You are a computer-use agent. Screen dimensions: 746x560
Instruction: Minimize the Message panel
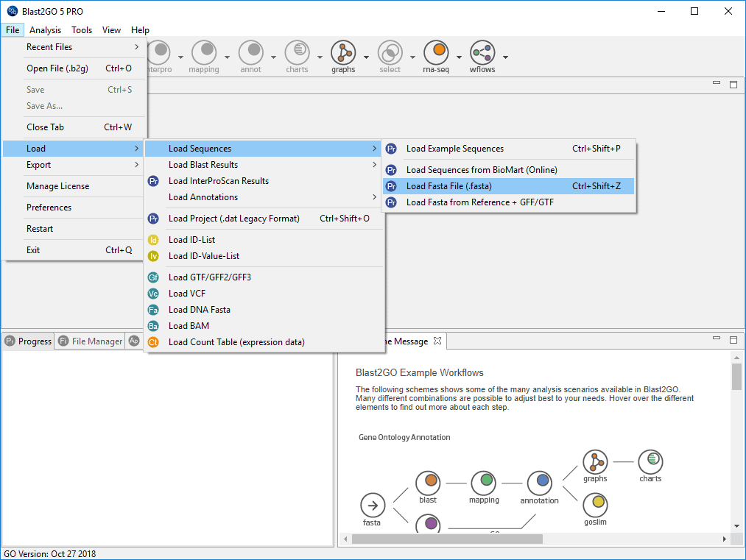point(717,338)
